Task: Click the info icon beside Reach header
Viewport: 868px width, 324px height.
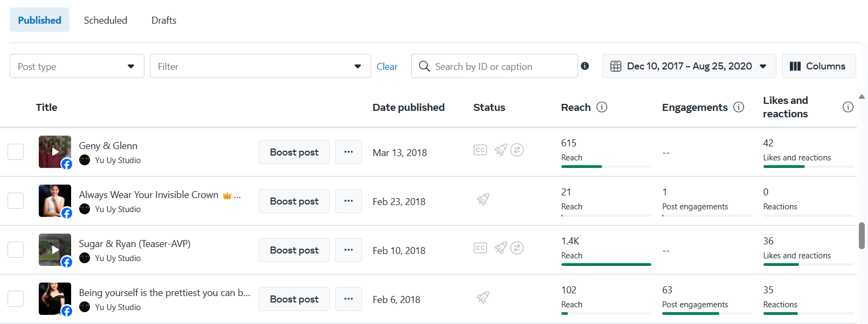Action: pos(602,107)
